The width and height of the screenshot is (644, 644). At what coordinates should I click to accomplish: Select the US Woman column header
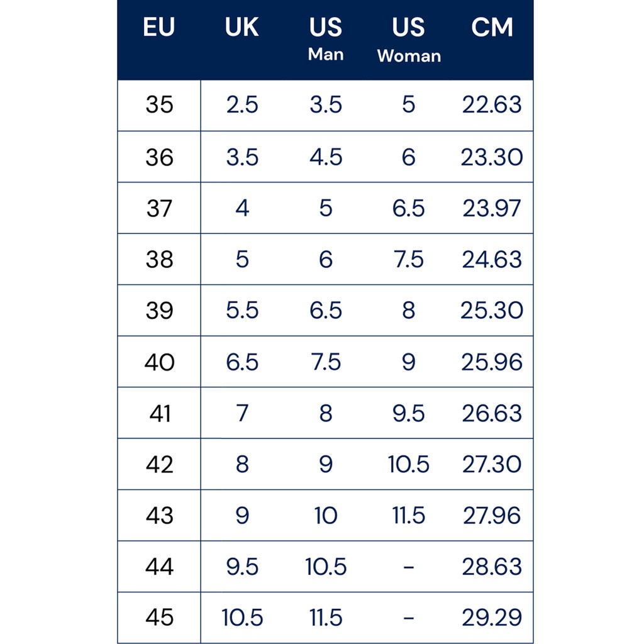(409, 39)
